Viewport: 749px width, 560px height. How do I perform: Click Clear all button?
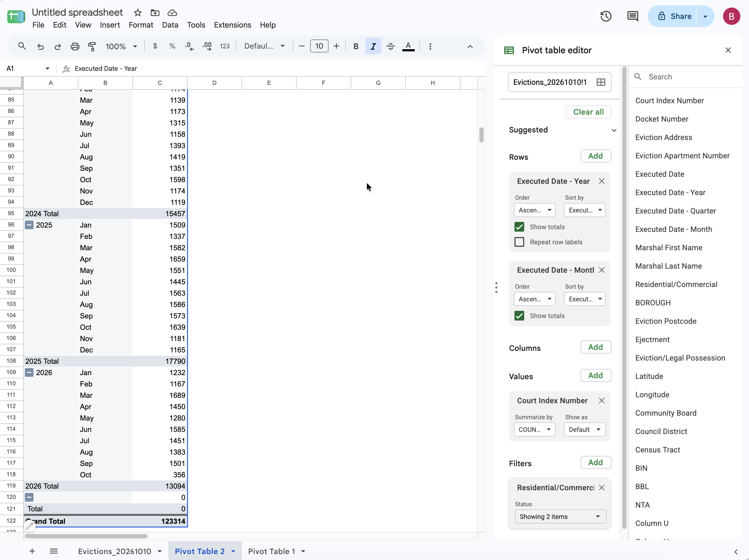point(588,112)
